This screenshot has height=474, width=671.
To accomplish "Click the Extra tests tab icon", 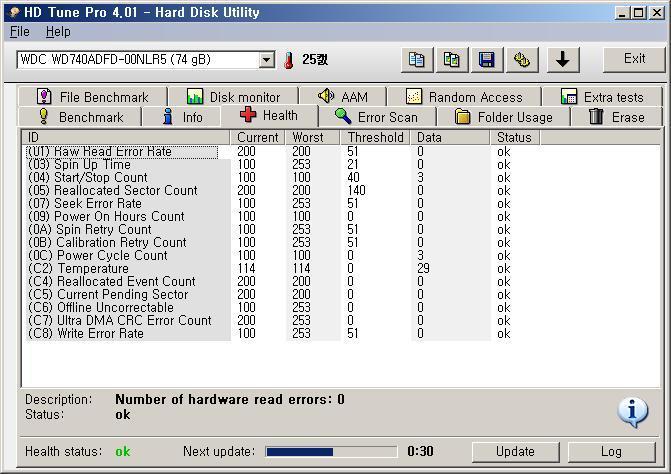I will pyautogui.click(x=569, y=97).
